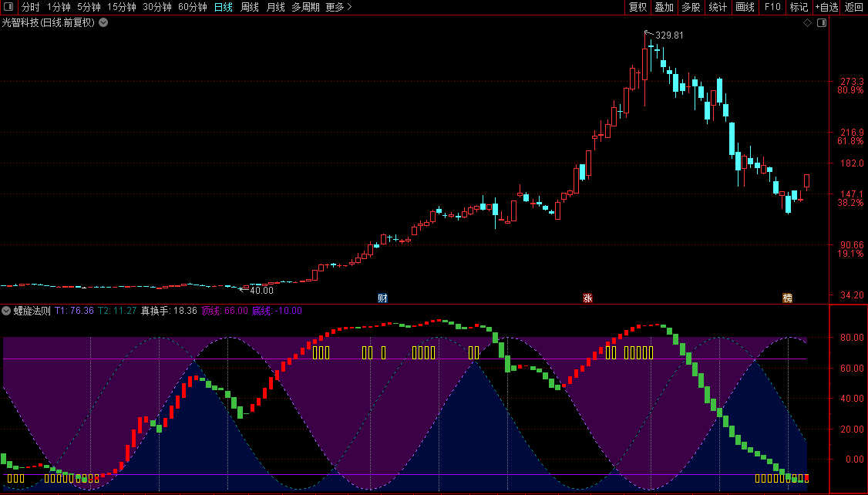Open dropdown next to 光智科技 title
Screen dimensions: 868x495
[x=103, y=22]
